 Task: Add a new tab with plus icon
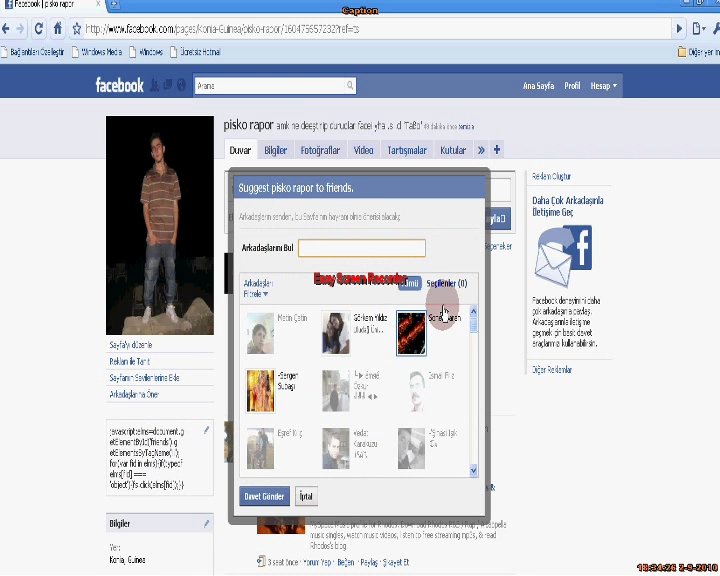pyautogui.click(x=497, y=150)
